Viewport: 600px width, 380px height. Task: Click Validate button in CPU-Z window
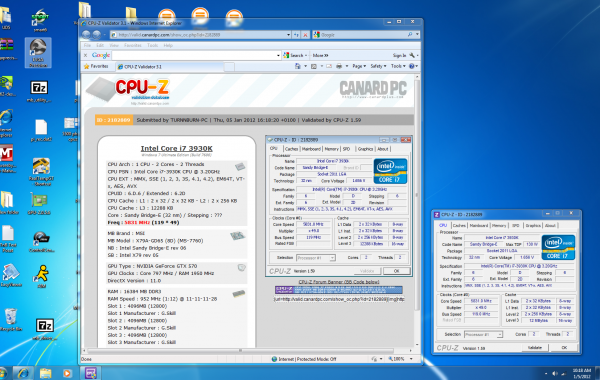(535, 347)
